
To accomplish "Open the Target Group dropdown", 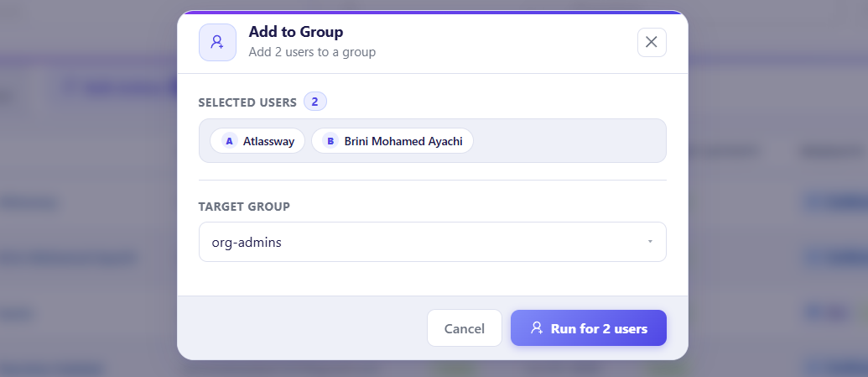I will point(433,243).
